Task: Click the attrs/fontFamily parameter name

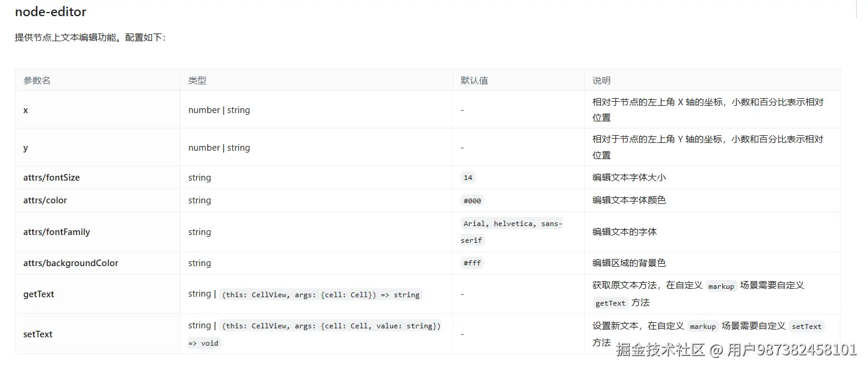Action: [57, 232]
